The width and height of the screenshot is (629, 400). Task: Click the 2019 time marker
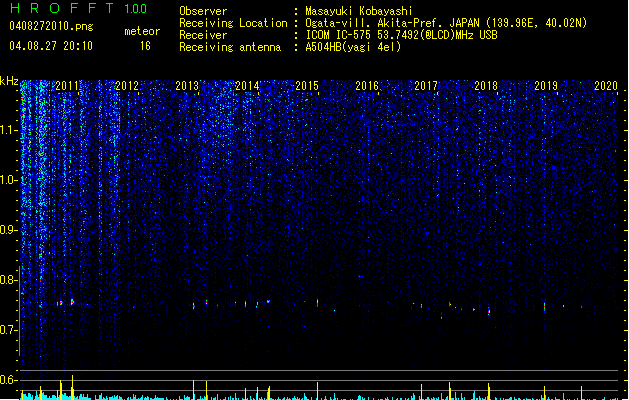click(546, 86)
